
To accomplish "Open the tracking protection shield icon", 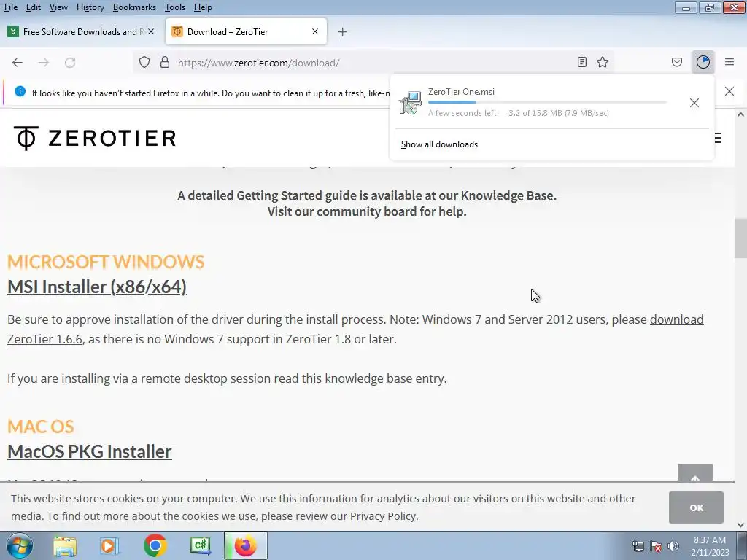I will click(144, 63).
